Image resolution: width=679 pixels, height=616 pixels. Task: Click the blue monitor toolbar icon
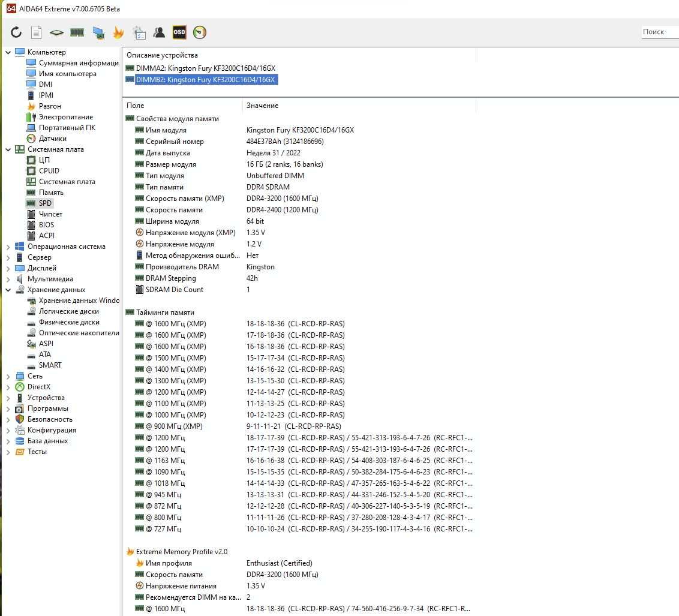98,32
